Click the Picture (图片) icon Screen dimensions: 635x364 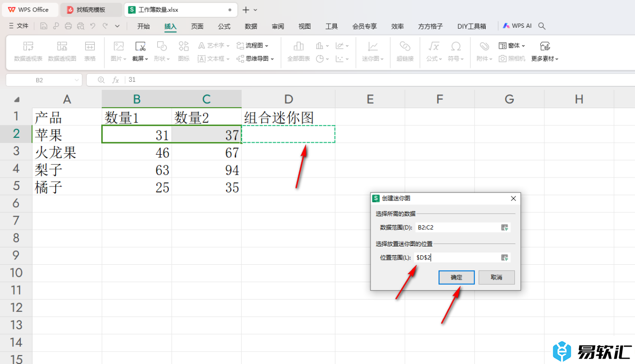(119, 47)
